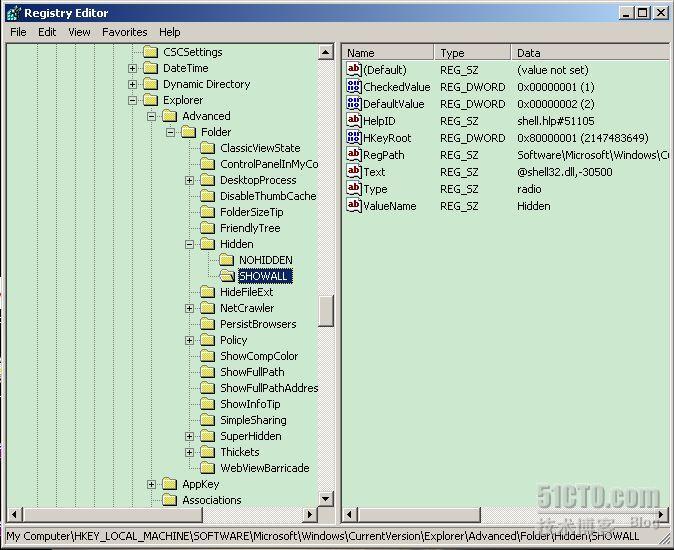Click the 0x00000001 (1) data cell
This screenshot has width=674, height=550.
tap(556, 87)
